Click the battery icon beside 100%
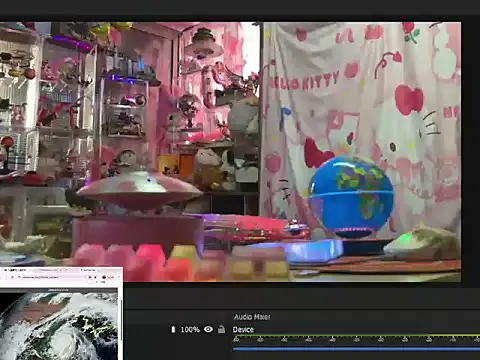This screenshot has height=360, width=480. (173, 330)
